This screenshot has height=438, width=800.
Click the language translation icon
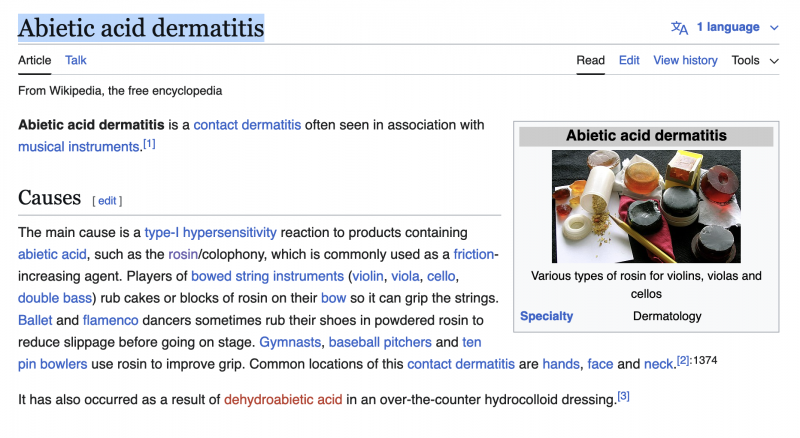pyautogui.click(x=679, y=28)
